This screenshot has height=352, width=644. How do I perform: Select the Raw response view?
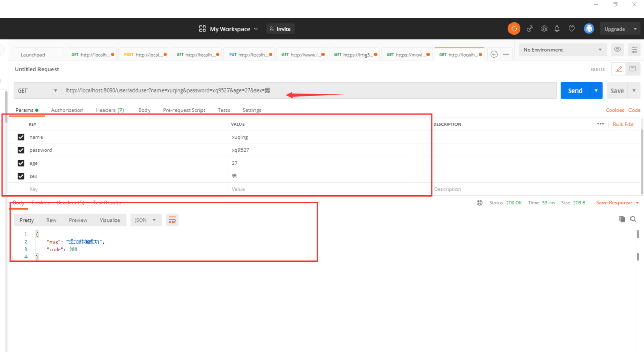click(51, 220)
